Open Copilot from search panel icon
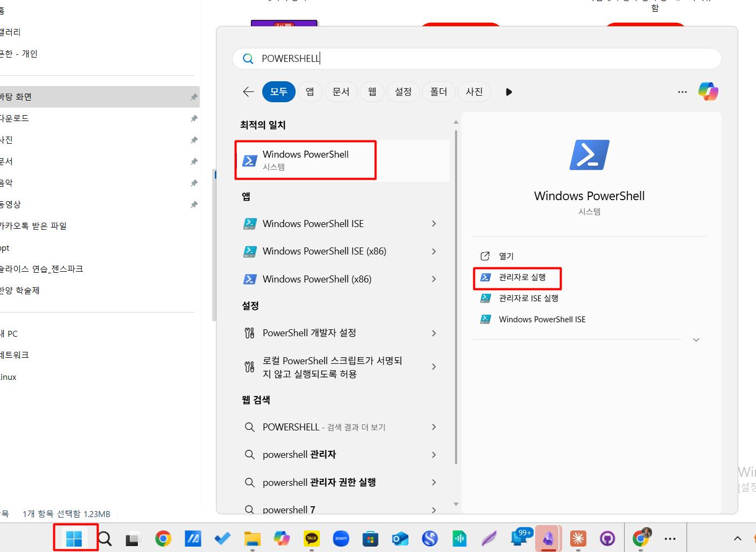 point(708,91)
